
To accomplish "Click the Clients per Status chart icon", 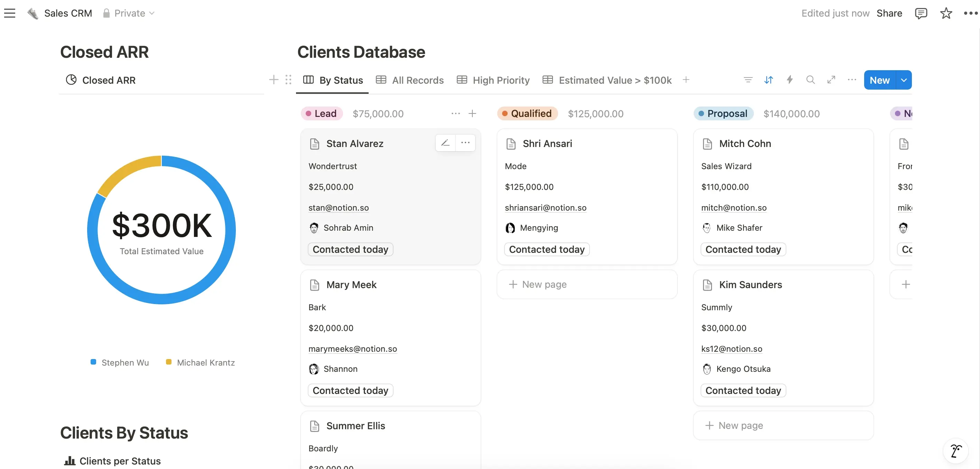I will 70,461.
